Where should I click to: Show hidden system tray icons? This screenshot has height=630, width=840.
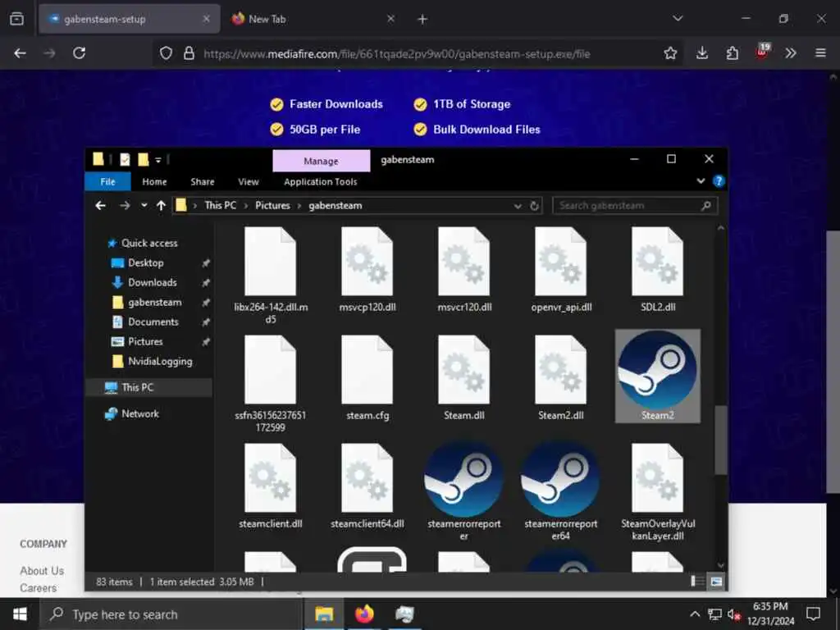click(x=694, y=614)
